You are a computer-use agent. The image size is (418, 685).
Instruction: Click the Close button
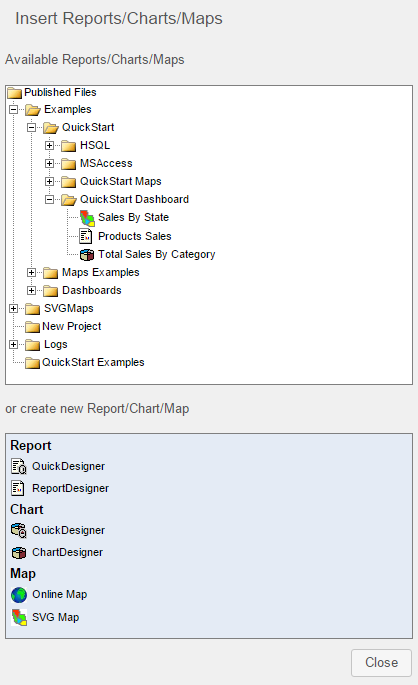point(381,663)
